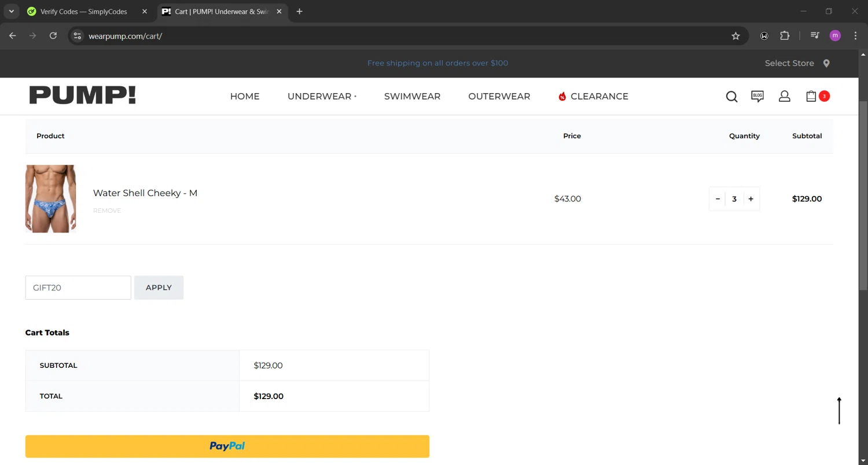Image resolution: width=868 pixels, height=465 pixels.
Task: Open the account profile icon
Action: coord(784,97)
